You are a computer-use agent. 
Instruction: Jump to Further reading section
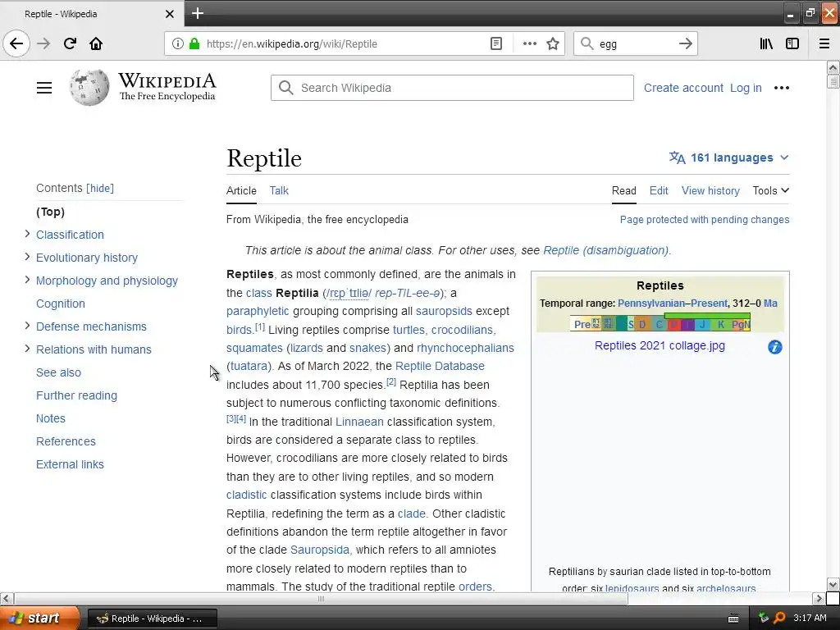click(76, 395)
